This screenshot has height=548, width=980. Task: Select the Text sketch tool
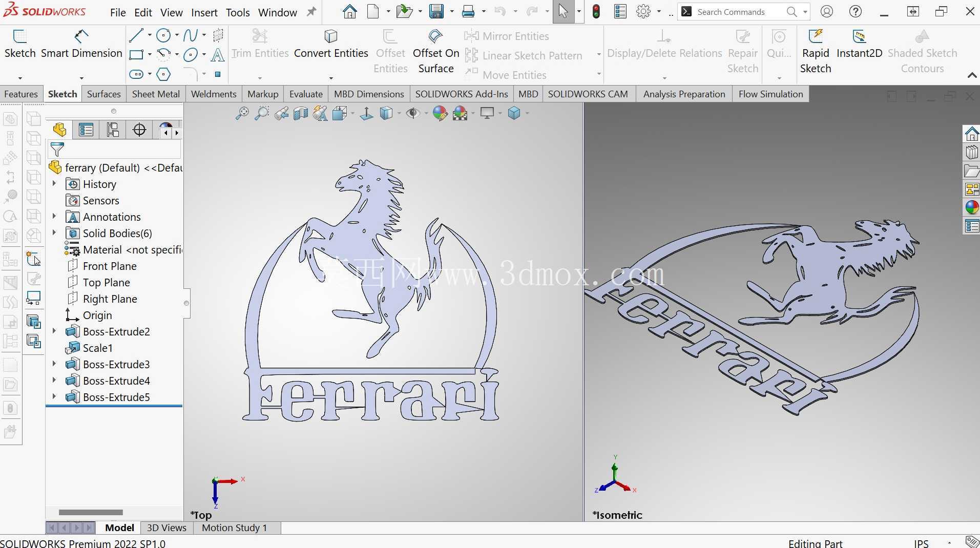coord(218,54)
